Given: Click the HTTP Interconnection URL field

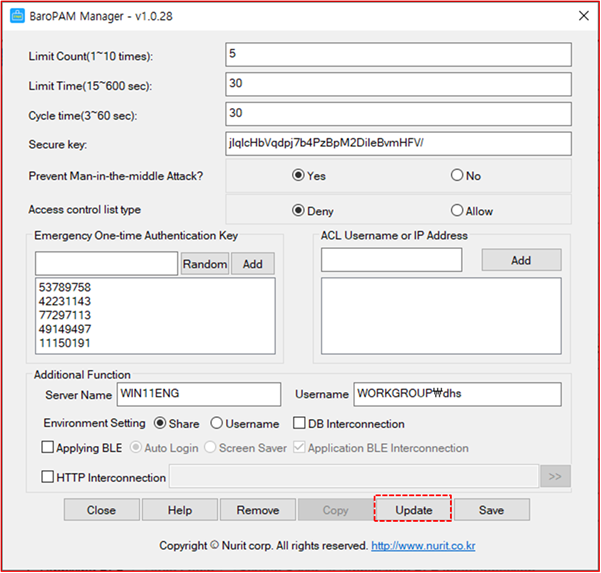Looking at the screenshot, I should pyautogui.click(x=354, y=476).
